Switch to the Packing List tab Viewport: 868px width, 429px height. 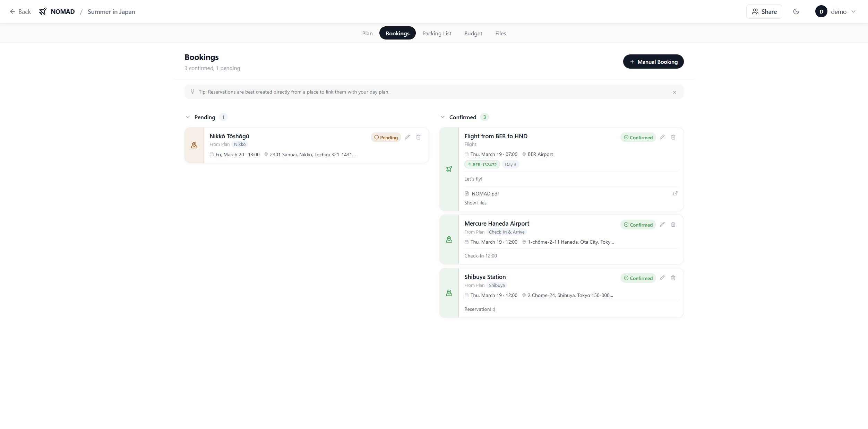click(x=437, y=33)
